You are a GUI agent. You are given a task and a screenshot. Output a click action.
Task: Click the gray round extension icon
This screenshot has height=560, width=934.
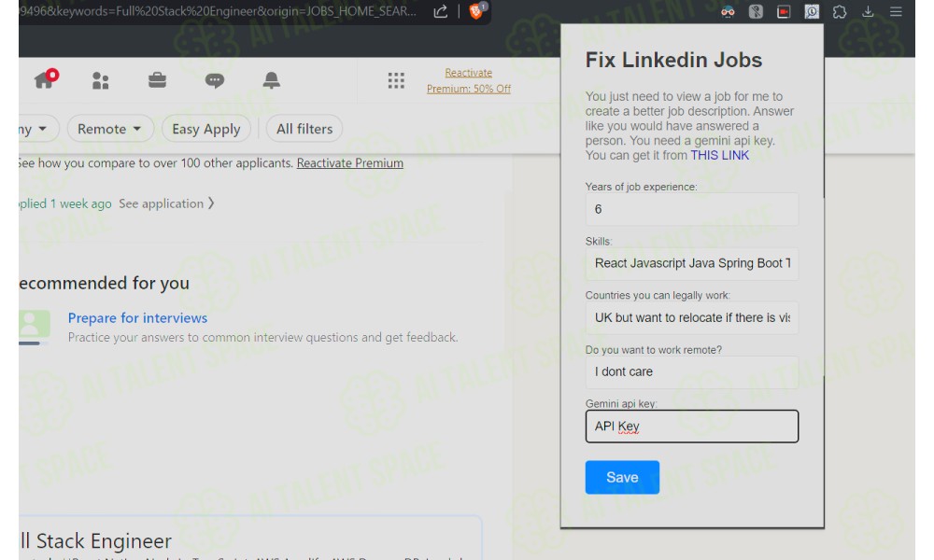(756, 11)
